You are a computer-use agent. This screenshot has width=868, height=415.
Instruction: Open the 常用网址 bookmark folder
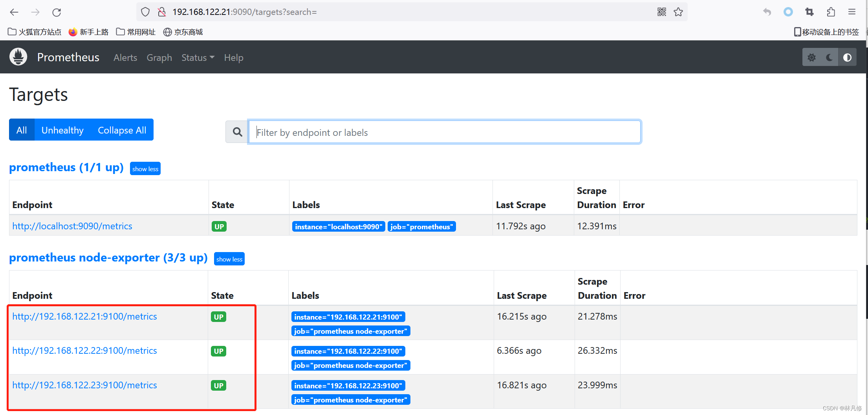click(x=136, y=32)
